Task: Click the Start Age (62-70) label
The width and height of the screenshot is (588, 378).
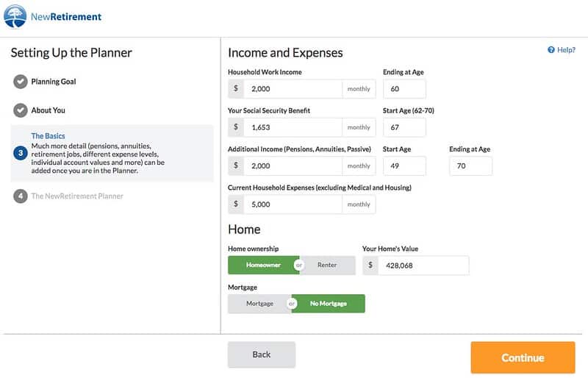Action: 409,110
